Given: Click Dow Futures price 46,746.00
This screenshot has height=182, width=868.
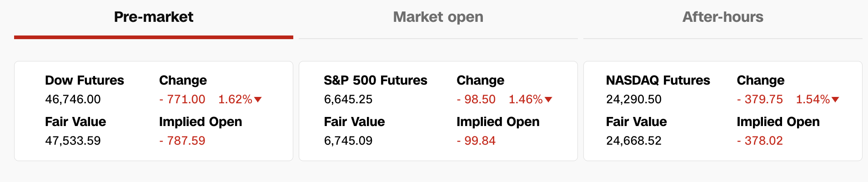Looking at the screenshot, I should tap(73, 99).
